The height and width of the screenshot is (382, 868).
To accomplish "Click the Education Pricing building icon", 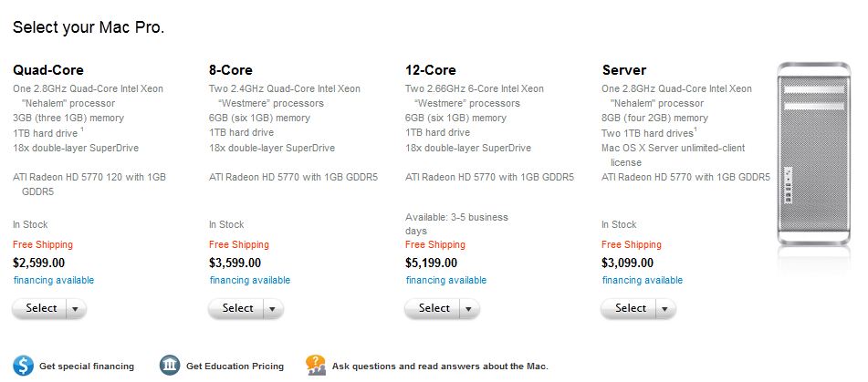I will click(x=170, y=366).
